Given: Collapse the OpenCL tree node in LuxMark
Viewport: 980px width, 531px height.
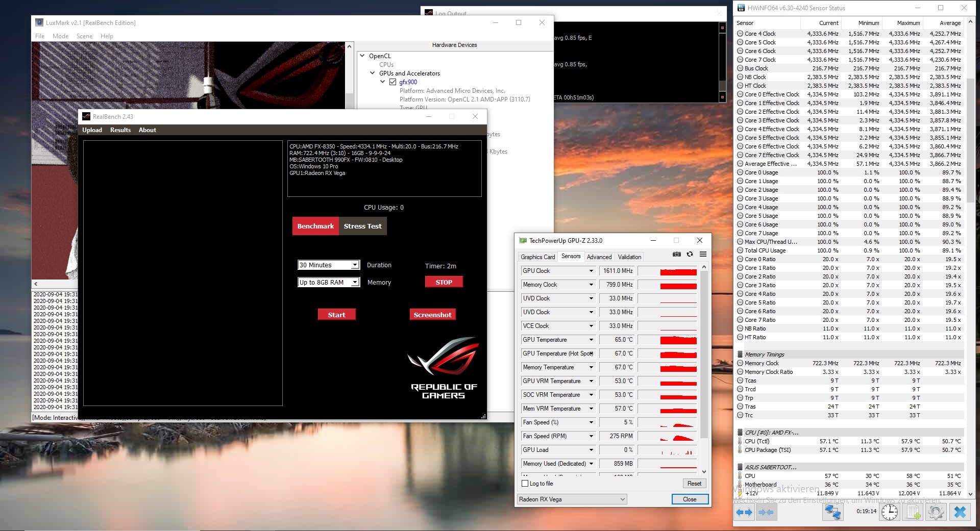Looking at the screenshot, I should point(362,56).
